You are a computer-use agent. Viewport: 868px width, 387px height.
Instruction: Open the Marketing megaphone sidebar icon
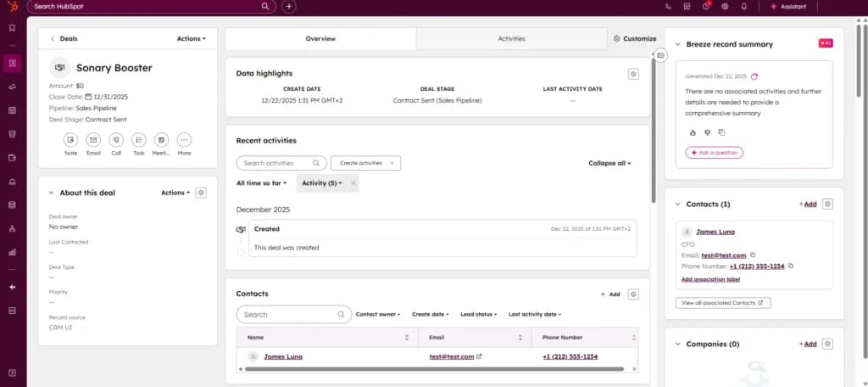13,87
